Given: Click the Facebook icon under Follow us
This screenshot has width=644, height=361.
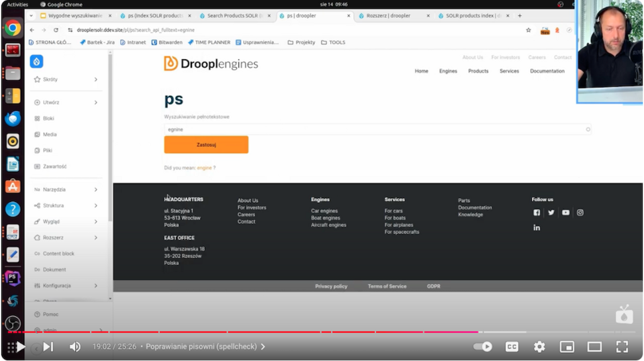Looking at the screenshot, I should [x=537, y=213].
